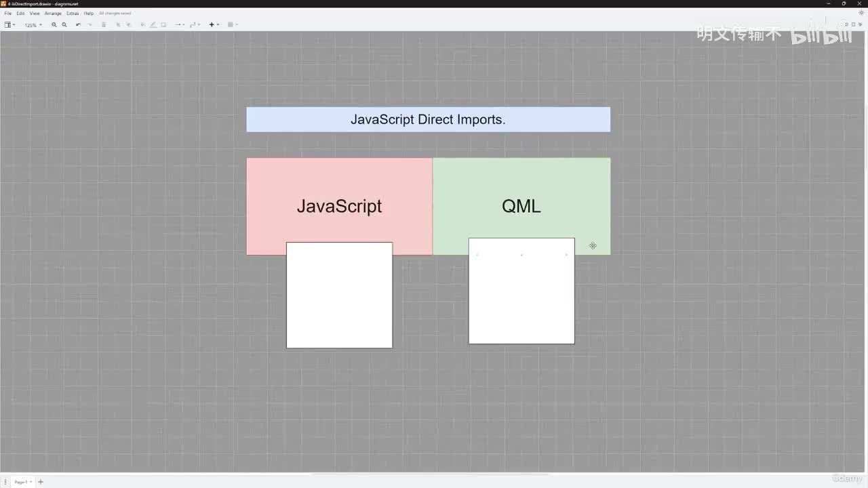Viewport: 868px width, 488px height.
Task: Click the All changes saved status
Action: click(115, 14)
